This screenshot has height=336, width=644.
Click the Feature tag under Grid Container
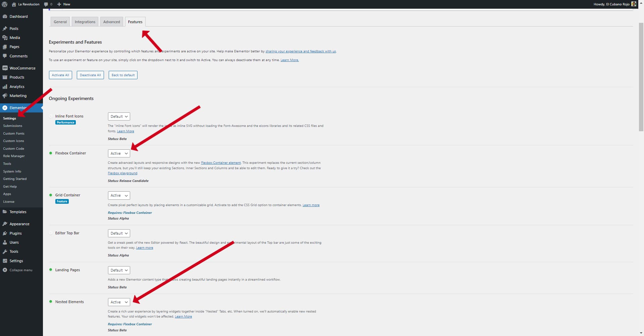point(62,201)
